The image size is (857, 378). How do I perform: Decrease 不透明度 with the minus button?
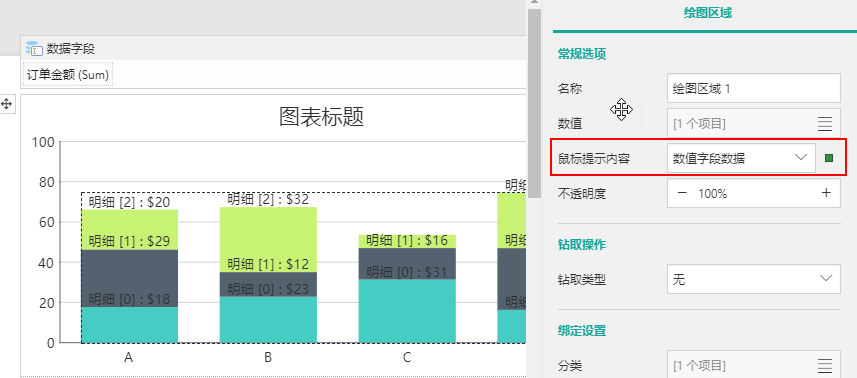pos(682,193)
